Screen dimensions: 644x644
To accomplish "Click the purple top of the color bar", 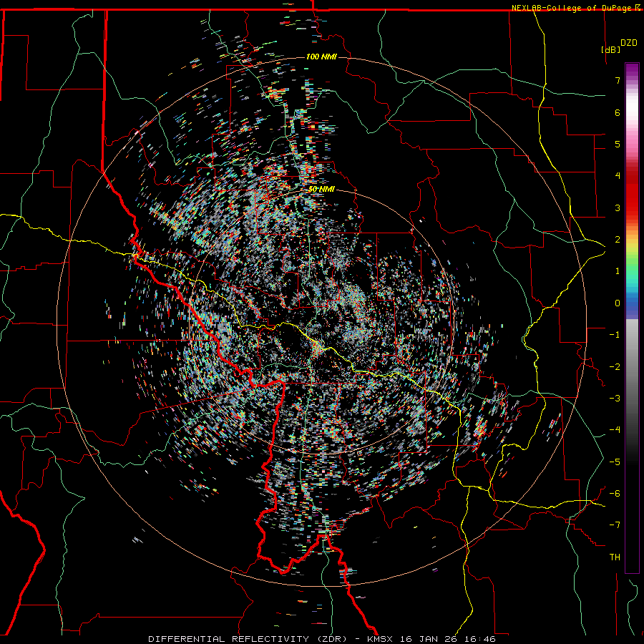I will [632, 69].
